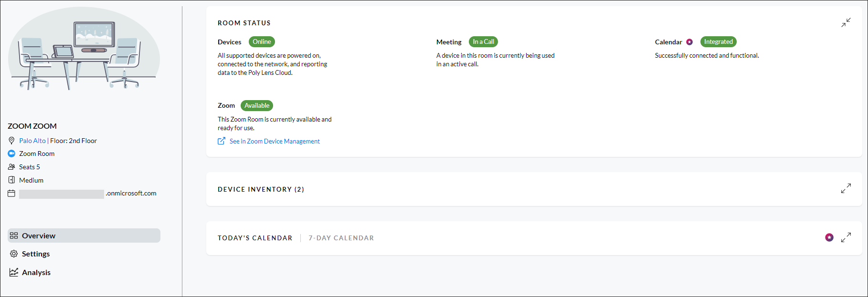
Task: Click the star badge in the calendar panel
Action: 829,237
